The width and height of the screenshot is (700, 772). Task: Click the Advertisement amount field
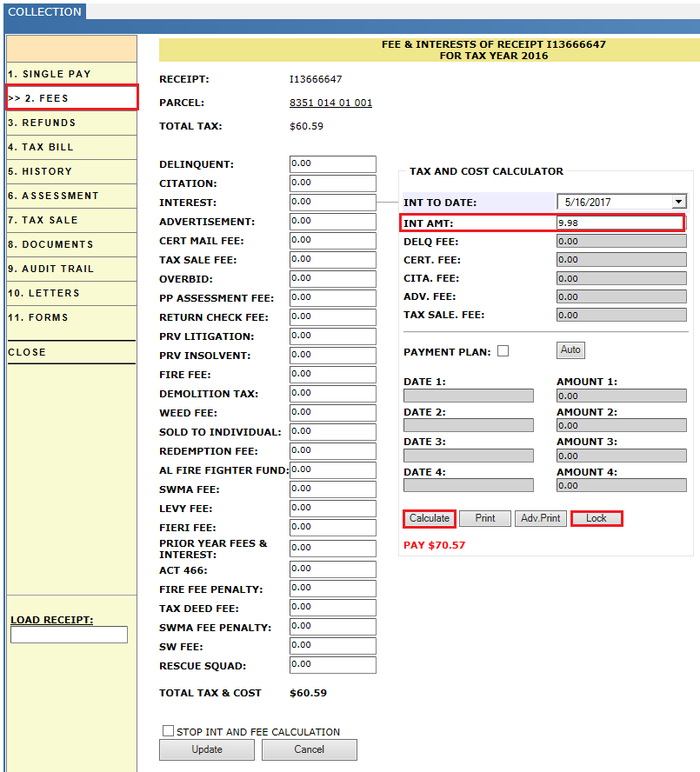(332, 222)
